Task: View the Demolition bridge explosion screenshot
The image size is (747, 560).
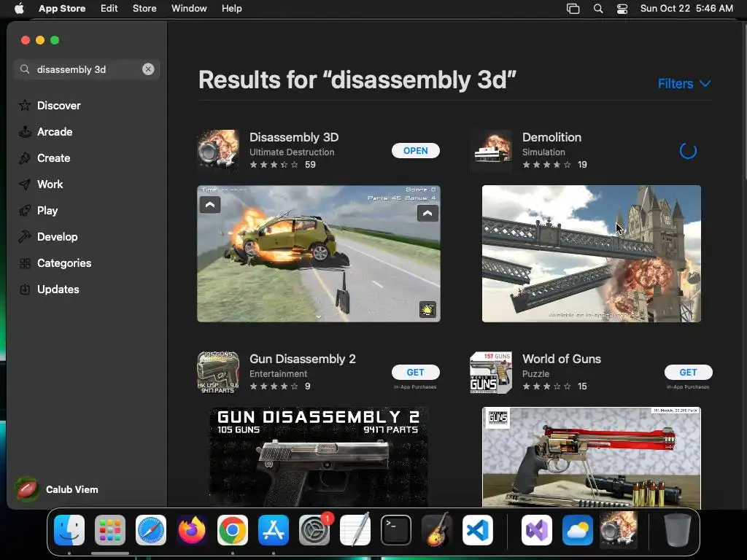Action: (x=591, y=253)
